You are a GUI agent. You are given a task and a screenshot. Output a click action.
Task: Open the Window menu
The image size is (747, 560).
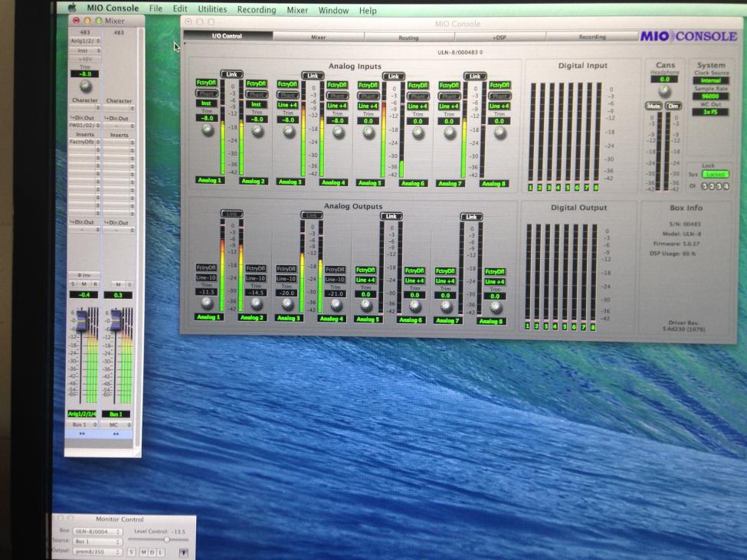coord(333,10)
